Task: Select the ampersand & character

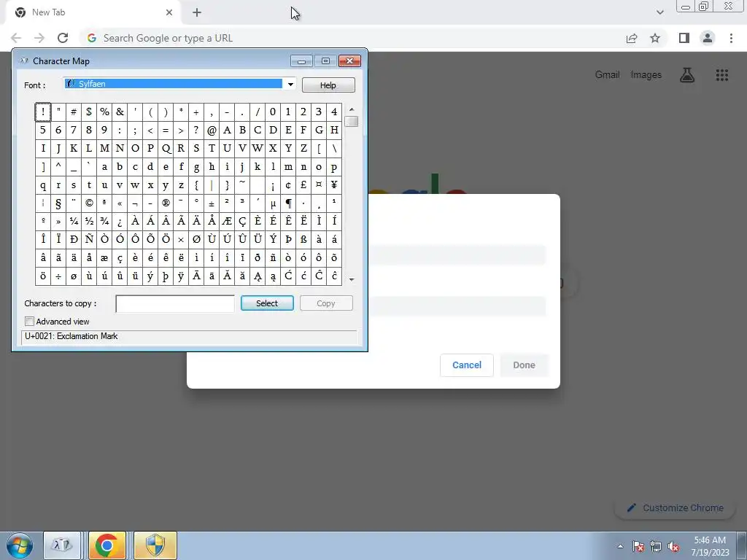Action: click(x=120, y=112)
